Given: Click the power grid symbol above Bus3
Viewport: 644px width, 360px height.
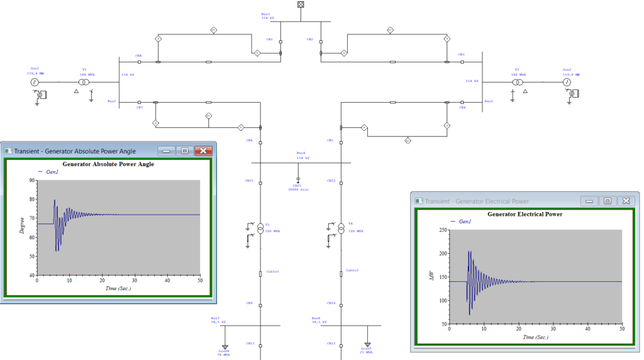Looking at the screenshot, I should [301, 4].
